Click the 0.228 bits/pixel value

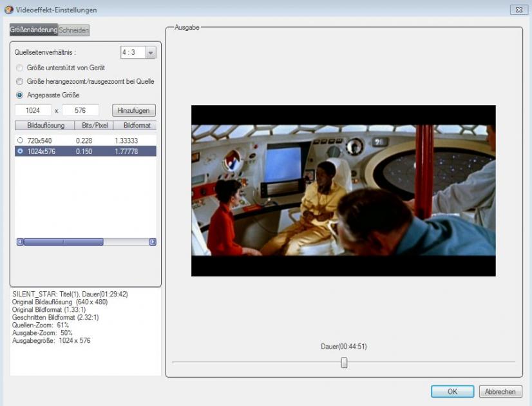pyautogui.click(x=84, y=140)
